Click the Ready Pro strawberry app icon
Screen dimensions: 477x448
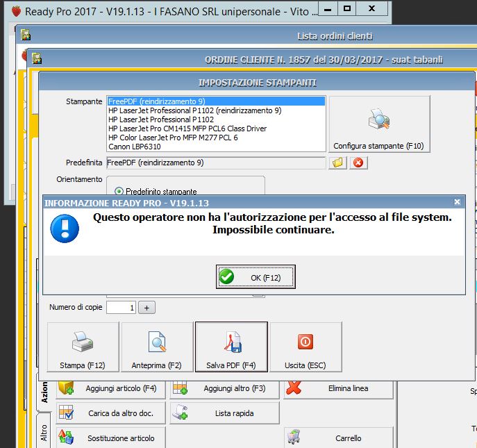[16, 11]
